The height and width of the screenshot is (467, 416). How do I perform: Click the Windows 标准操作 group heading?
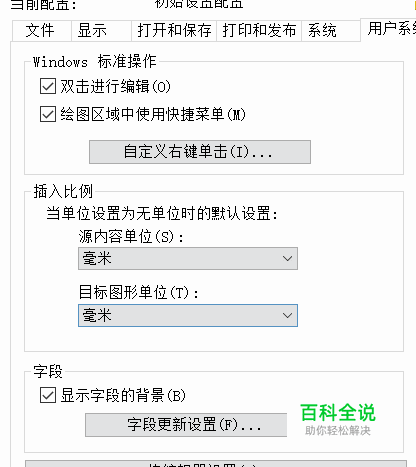[x=94, y=62]
